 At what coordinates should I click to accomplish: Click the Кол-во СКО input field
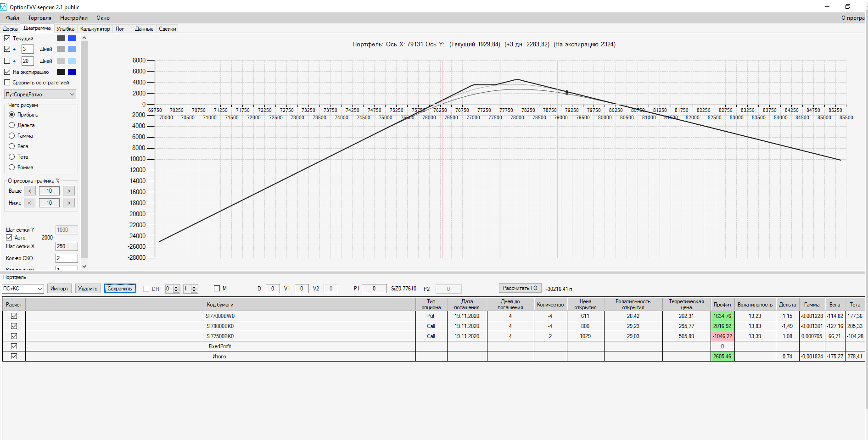67,258
